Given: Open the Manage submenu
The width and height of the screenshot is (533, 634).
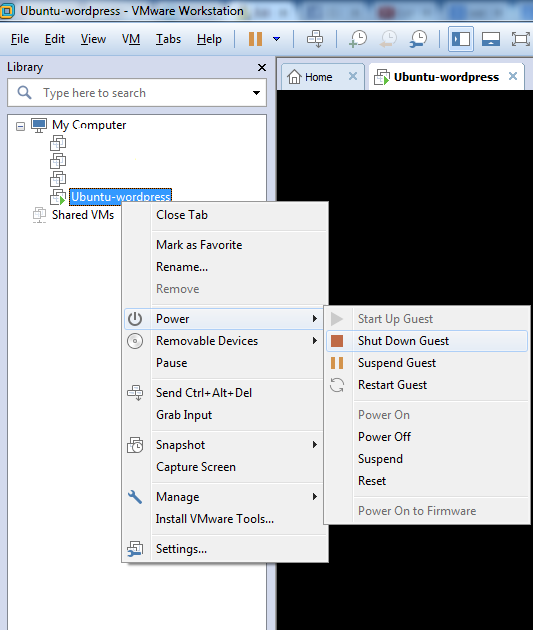Looking at the screenshot, I should (224, 497).
